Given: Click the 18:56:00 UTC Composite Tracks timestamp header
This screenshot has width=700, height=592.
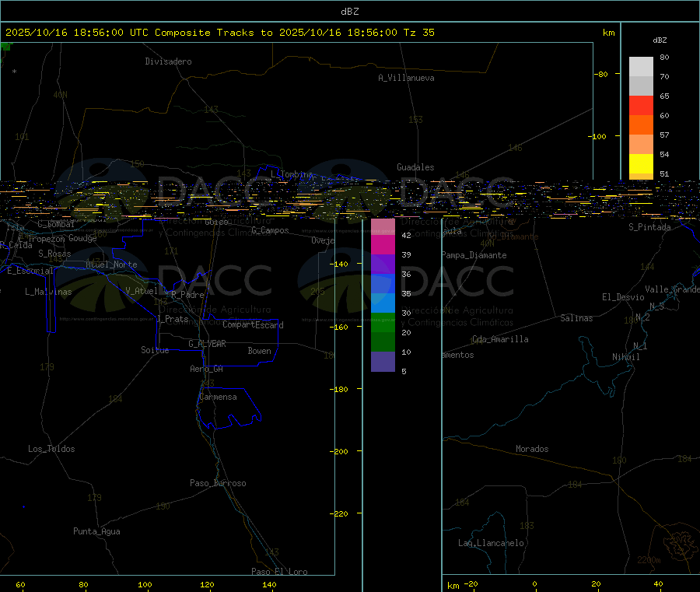Looking at the screenshot, I should (x=219, y=33).
